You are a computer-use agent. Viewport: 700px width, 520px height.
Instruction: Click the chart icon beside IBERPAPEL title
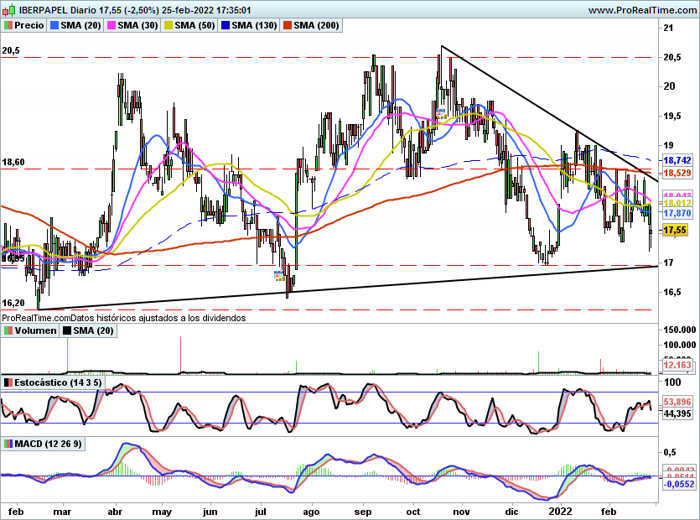pos(9,10)
